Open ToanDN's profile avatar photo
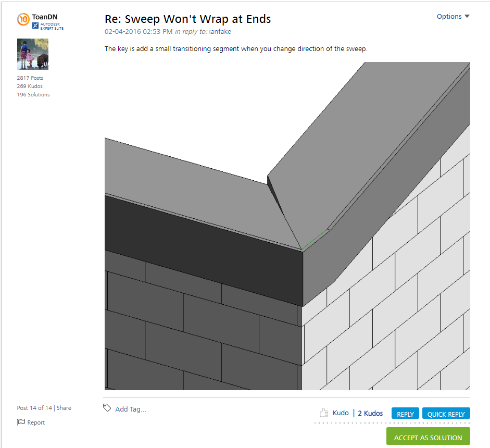Image resolution: width=490 pixels, height=448 pixels. (33, 54)
